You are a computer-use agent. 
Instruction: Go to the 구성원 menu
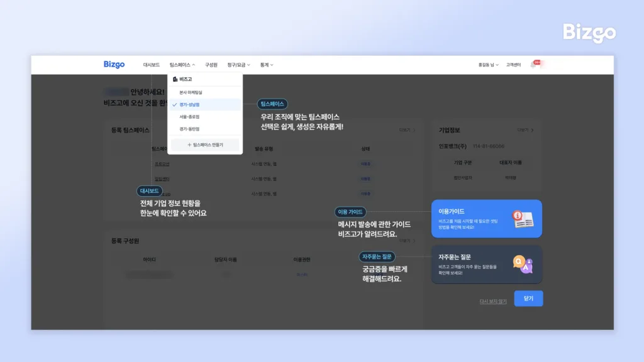tap(211, 65)
